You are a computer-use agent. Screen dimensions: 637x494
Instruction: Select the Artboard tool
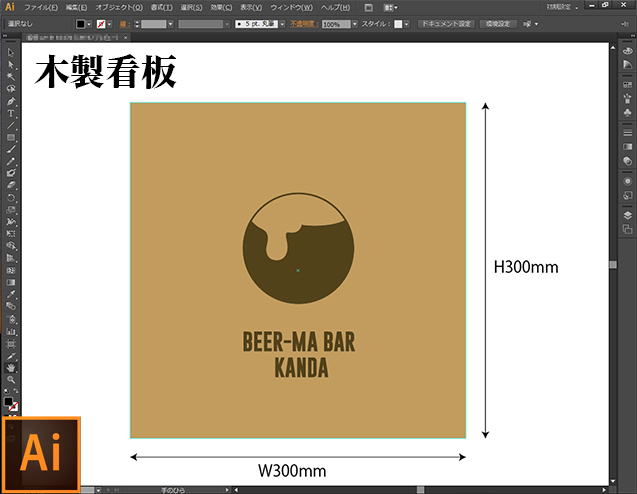click(x=11, y=344)
